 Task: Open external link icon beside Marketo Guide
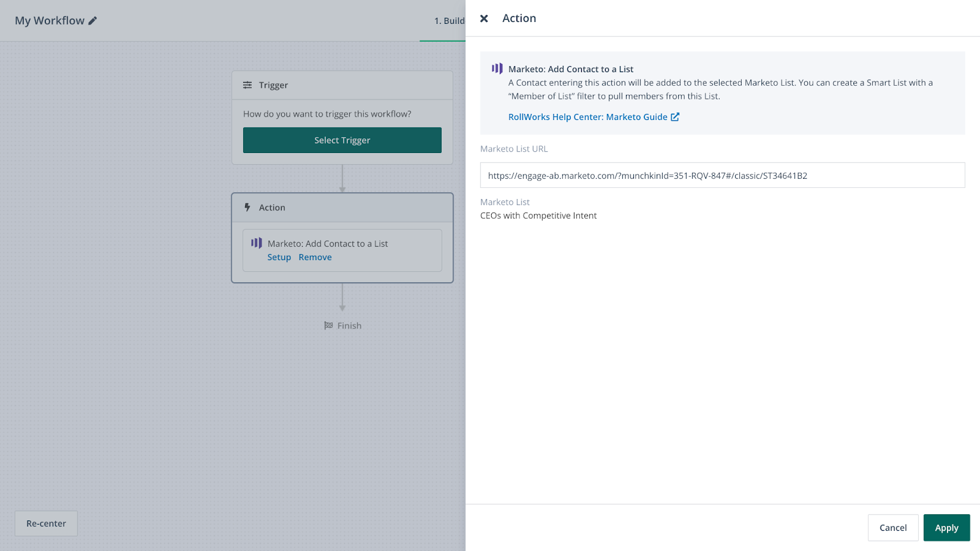(x=675, y=117)
